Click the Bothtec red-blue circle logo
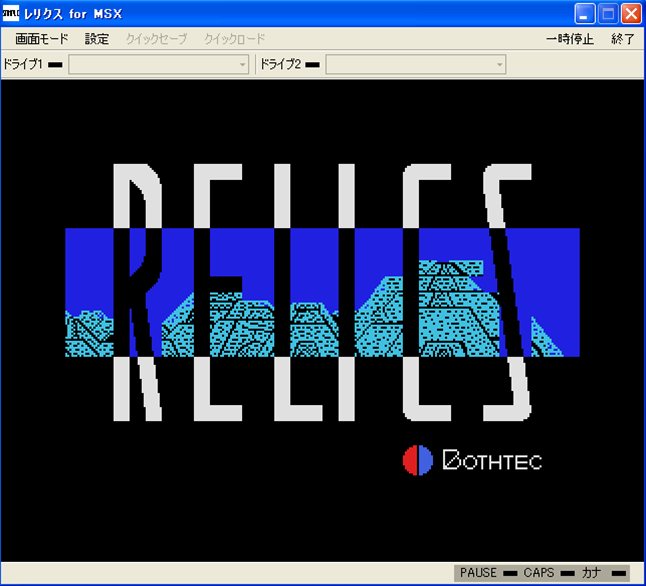Screen dimensions: 646x586 point(418,460)
